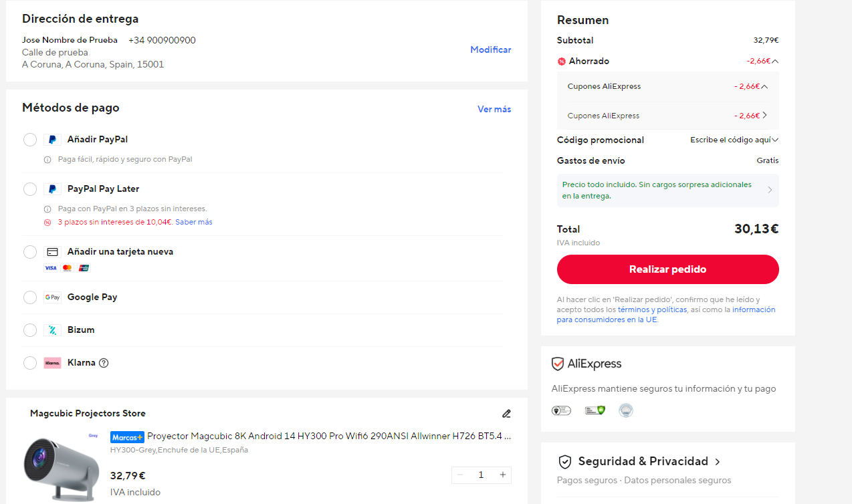This screenshot has height=504, width=852.
Task: Click the Google Pay logo icon
Action: click(52, 297)
